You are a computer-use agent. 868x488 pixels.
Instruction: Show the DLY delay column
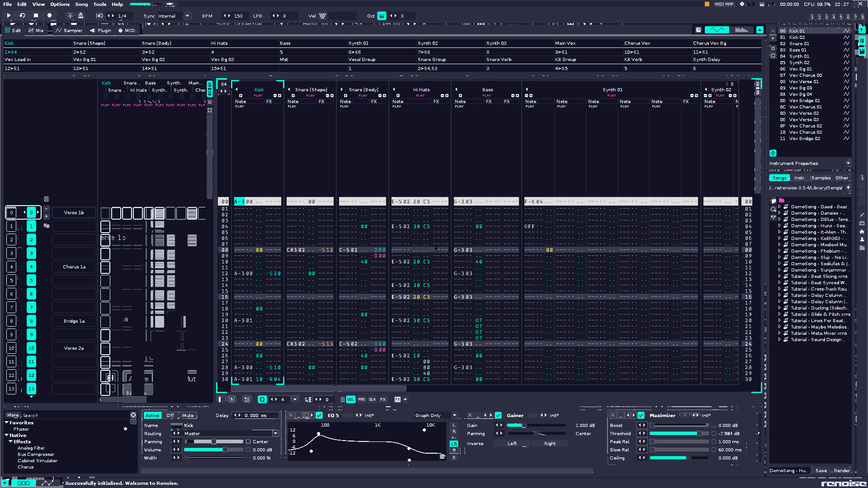coord(372,399)
